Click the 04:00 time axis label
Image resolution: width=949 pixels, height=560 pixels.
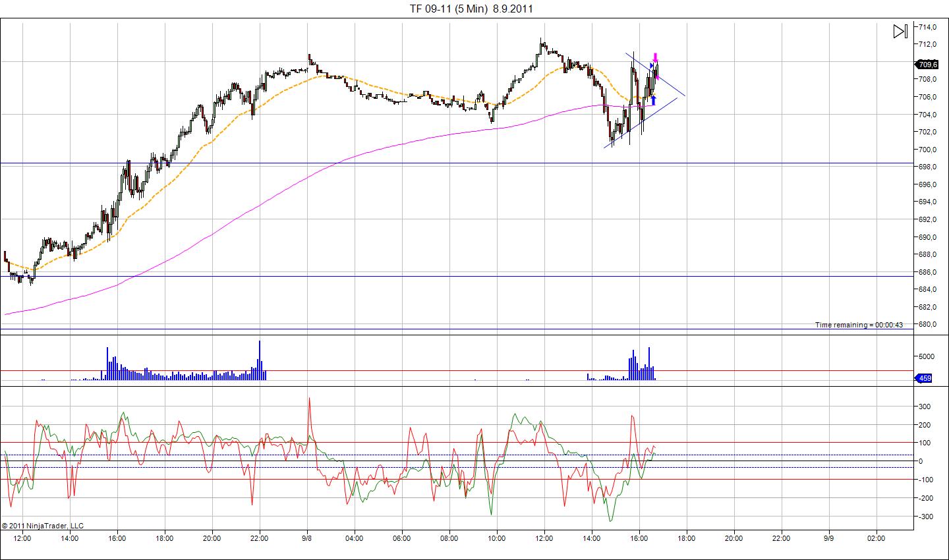(355, 538)
